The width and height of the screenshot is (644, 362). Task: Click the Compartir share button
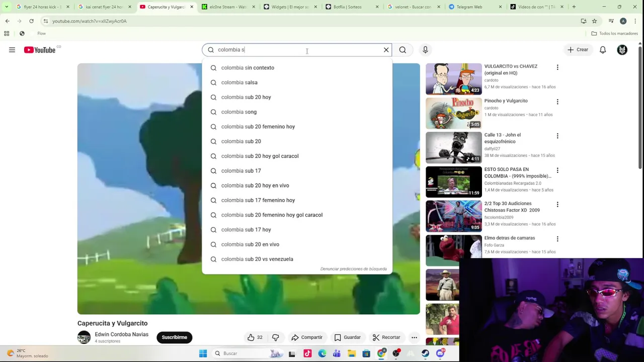coord(306,337)
